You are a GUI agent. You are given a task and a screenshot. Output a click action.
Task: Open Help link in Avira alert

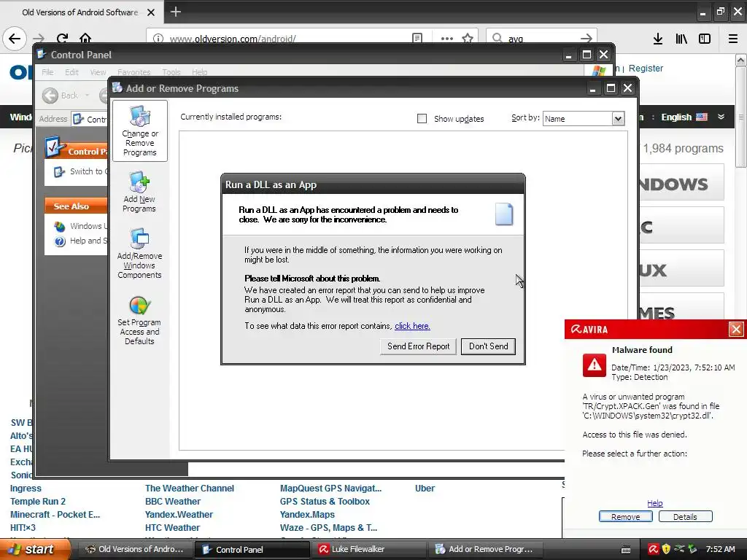(654, 503)
